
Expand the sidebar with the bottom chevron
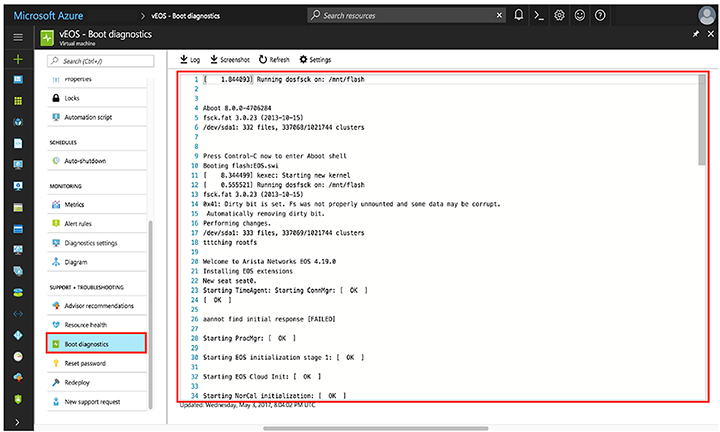[17, 422]
